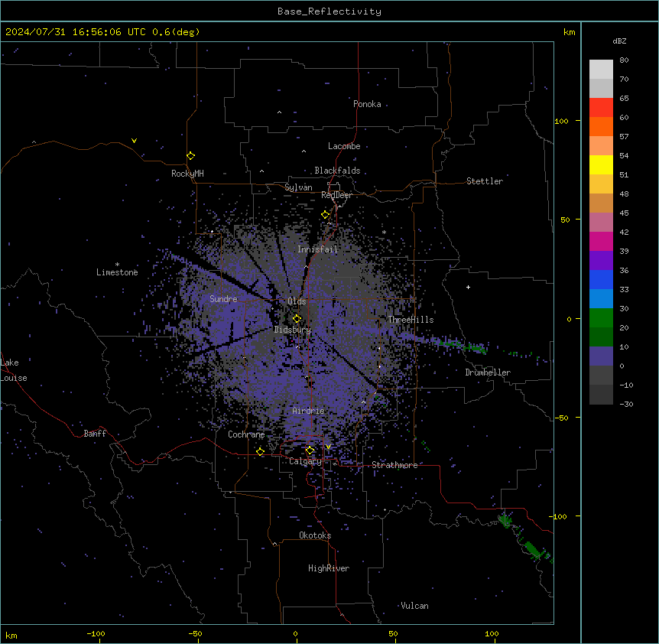Click the Strathmore town label

pos(394,465)
